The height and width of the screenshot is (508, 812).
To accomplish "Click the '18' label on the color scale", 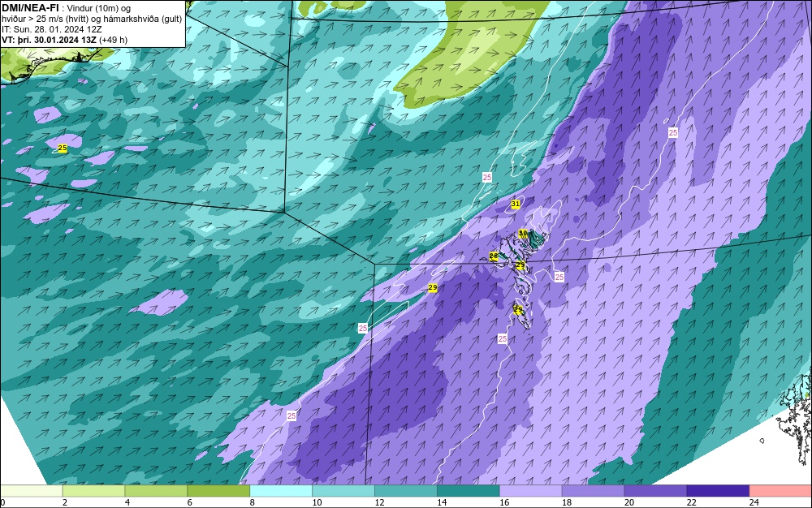I will pyautogui.click(x=567, y=502).
